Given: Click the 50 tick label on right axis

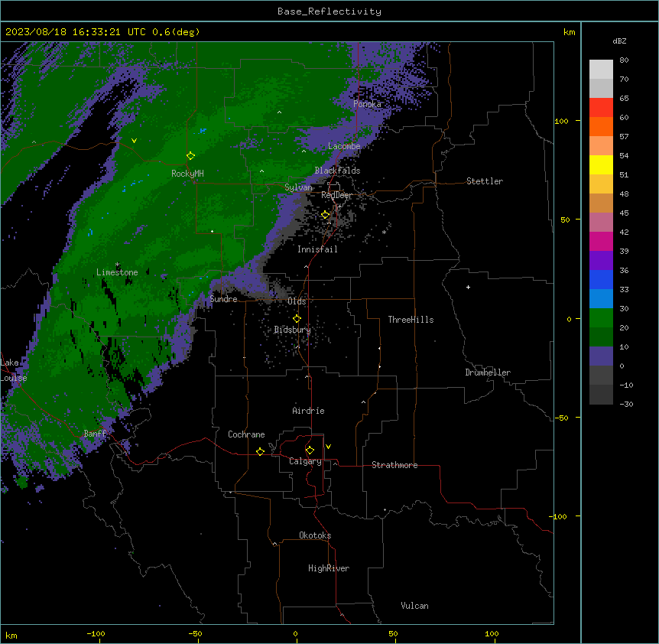Looking at the screenshot, I should 565,220.
